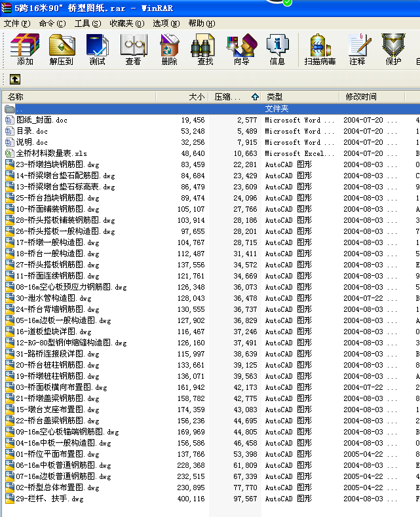
Task: Sort by Size (大小) column header
Action: (x=182, y=96)
